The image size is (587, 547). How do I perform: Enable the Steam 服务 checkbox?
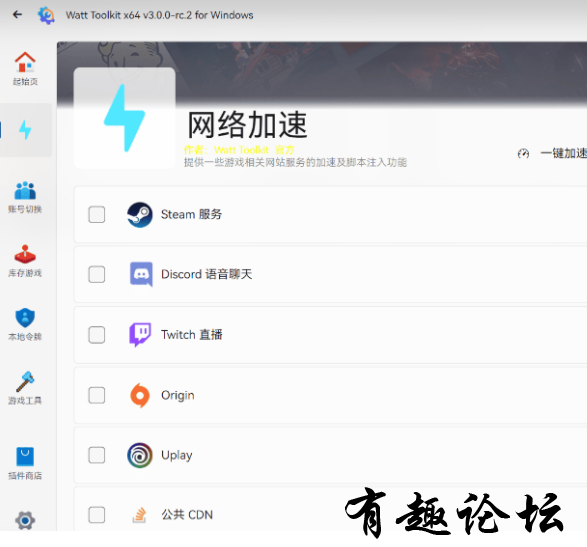click(97, 215)
